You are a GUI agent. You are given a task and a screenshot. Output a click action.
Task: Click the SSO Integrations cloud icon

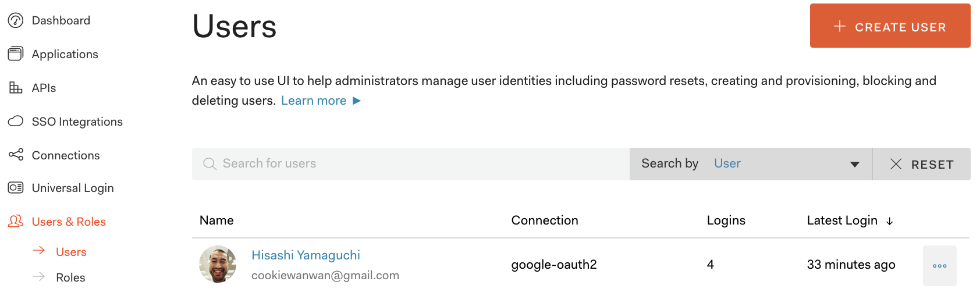(x=16, y=121)
